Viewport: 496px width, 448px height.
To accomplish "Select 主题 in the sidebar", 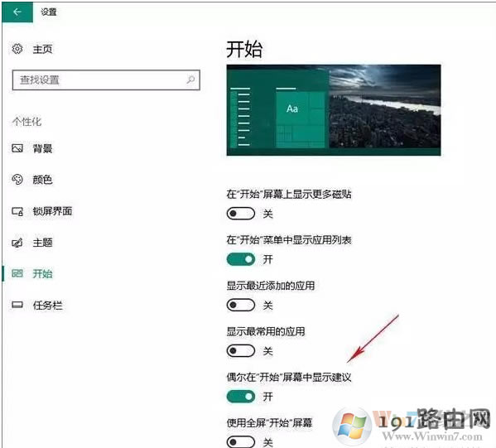I will point(42,243).
